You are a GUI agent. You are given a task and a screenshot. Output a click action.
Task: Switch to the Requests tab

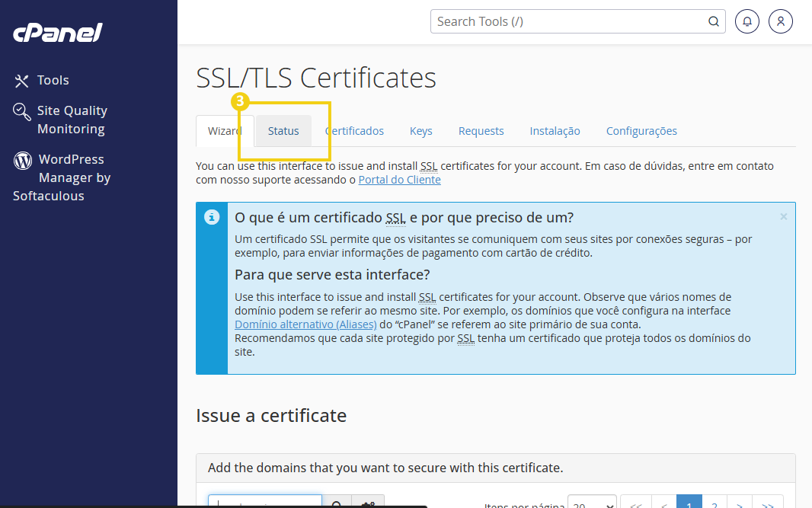point(481,131)
